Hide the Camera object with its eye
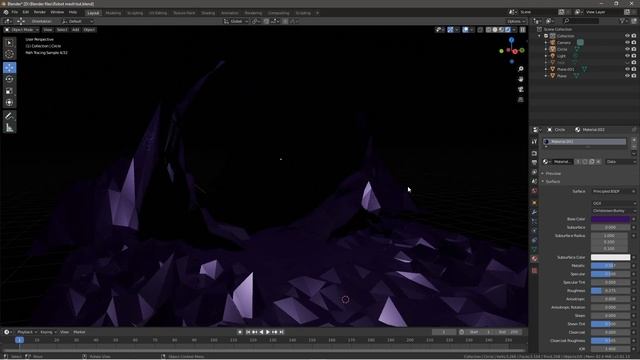Screen dimensions: 640x360 click(x=627, y=42)
